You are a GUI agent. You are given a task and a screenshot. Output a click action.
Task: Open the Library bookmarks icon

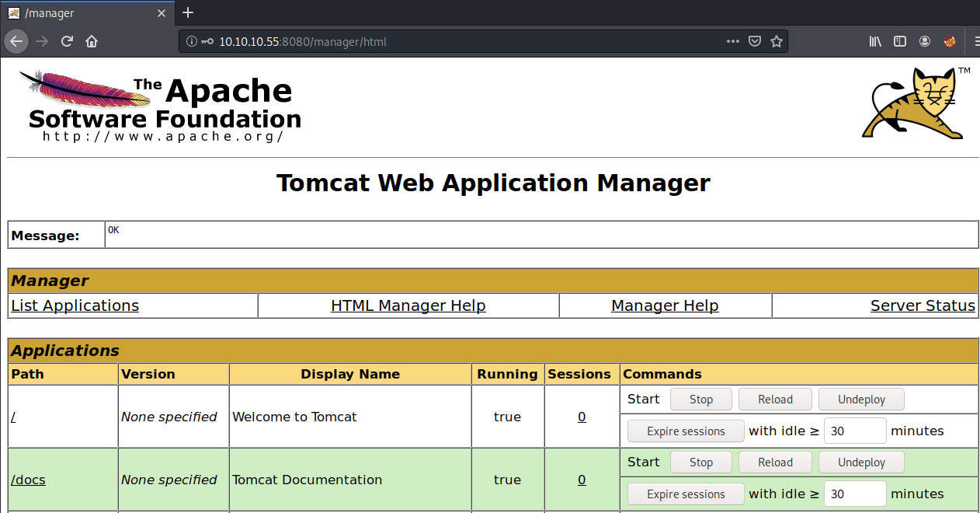tap(875, 41)
